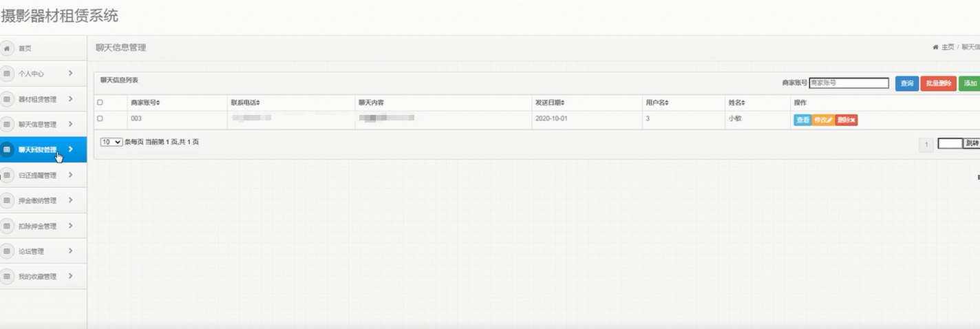
Task: Click the 聊天信息管理 page heading
Action: click(x=120, y=47)
